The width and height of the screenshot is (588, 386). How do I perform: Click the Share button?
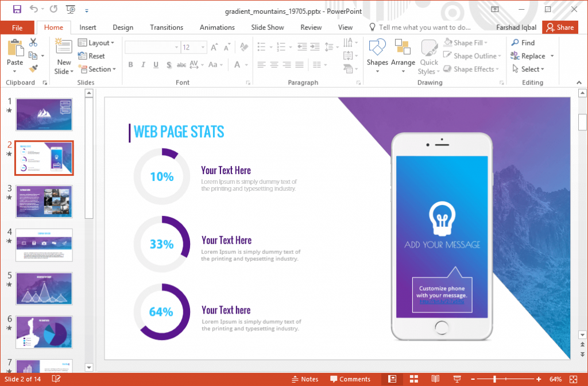[x=560, y=27]
